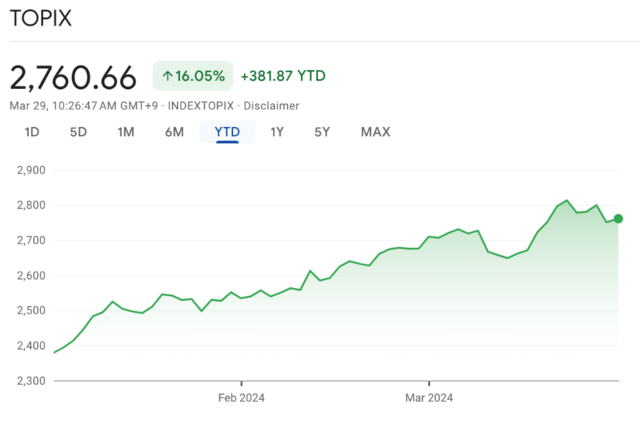Select the YTD range tab
Screen dimensions: 640x421
[x=227, y=132]
